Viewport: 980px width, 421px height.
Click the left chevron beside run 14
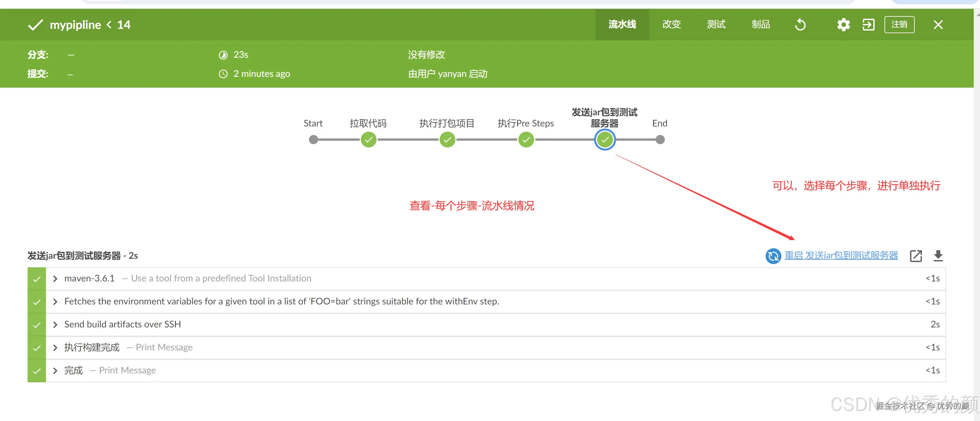point(109,25)
